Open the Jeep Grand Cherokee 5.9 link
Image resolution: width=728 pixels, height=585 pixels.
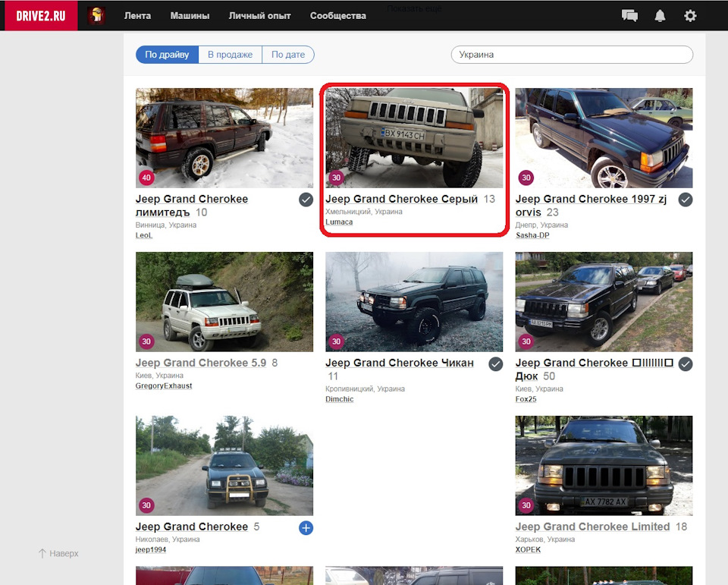(x=200, y=363)
